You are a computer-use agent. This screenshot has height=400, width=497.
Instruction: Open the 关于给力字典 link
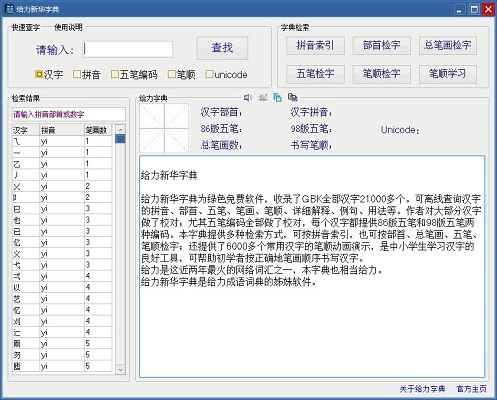click(x=422, y=389)
